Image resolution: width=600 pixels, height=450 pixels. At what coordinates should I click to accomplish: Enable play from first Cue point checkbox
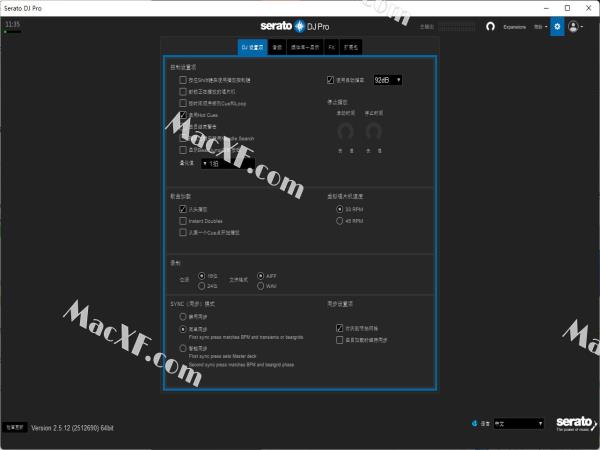pos(183,232)
